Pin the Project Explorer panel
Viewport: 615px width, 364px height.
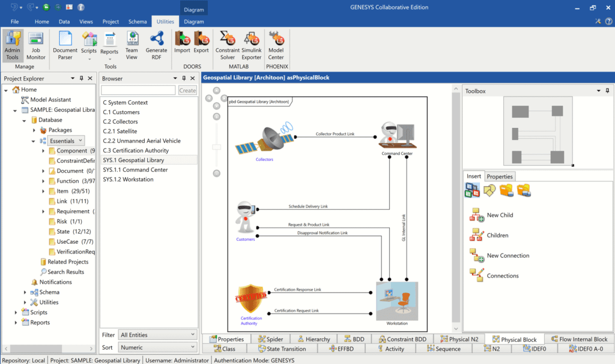[x=82, y=78]
